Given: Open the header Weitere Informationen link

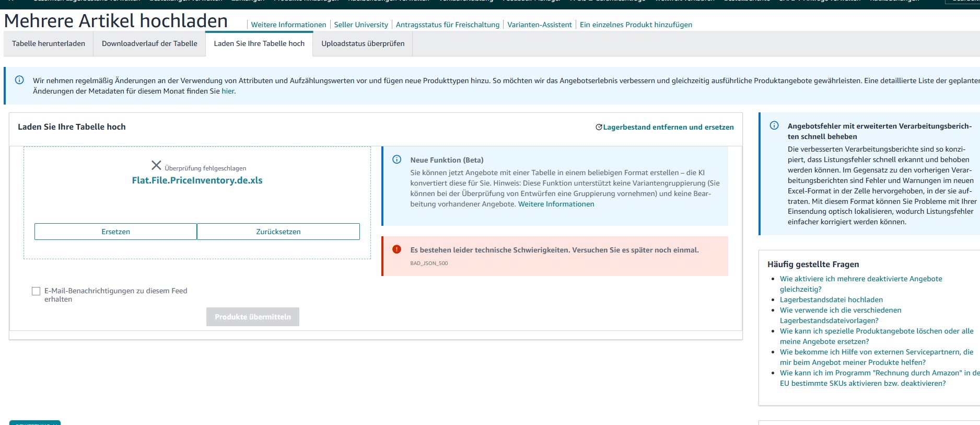Looking at the screenshot, I should point(288,25).
